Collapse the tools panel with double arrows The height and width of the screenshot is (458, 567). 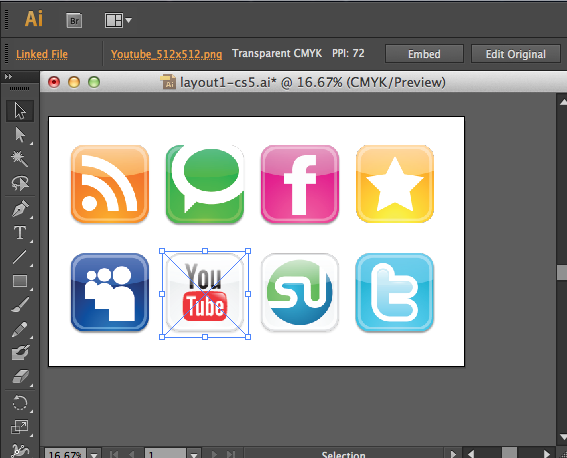tap(8, 76)
